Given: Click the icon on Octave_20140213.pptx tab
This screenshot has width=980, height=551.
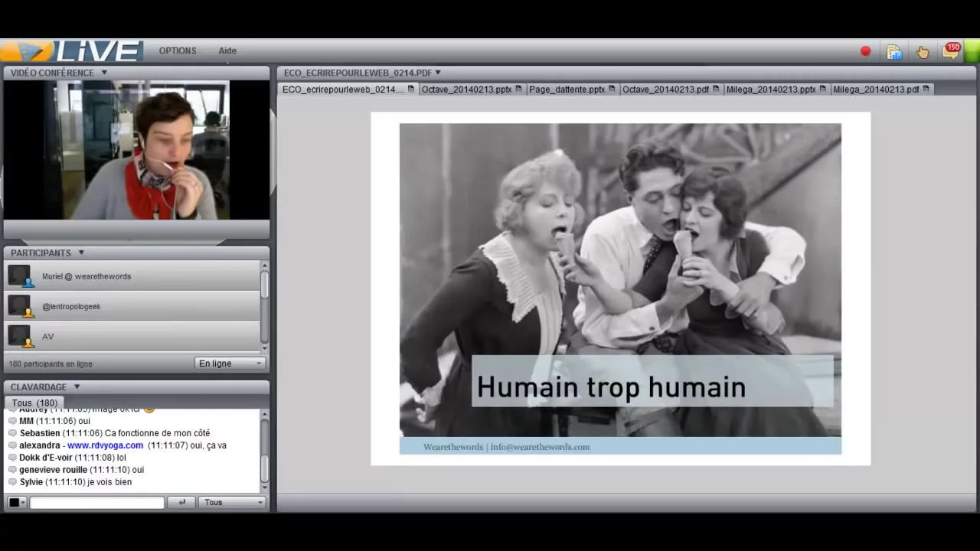Looking at the screenshot, I should (519, 90).
